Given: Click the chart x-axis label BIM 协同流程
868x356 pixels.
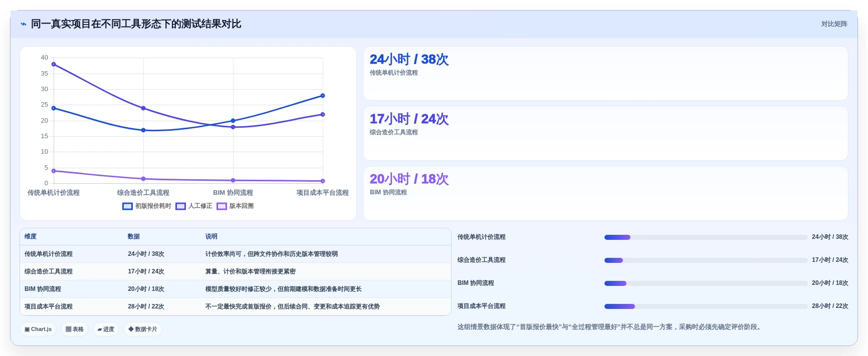Looking at the screenshot, I should point(233,193).
